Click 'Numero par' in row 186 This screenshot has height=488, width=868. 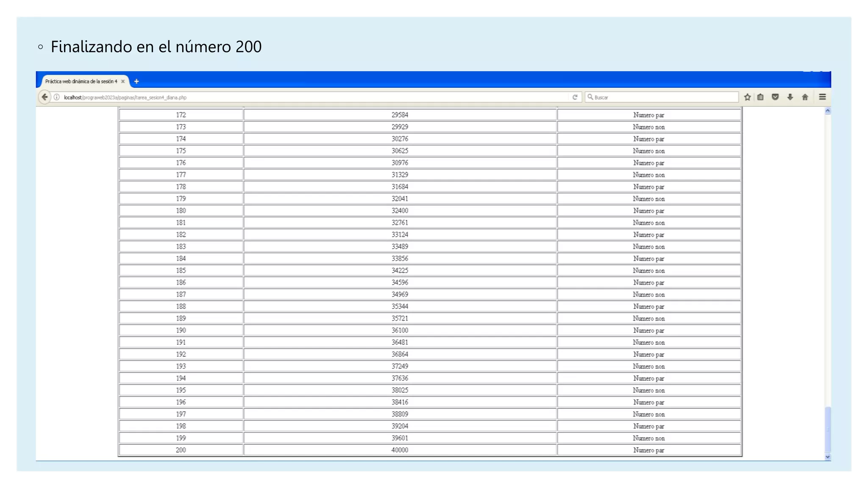pos(648,283)
